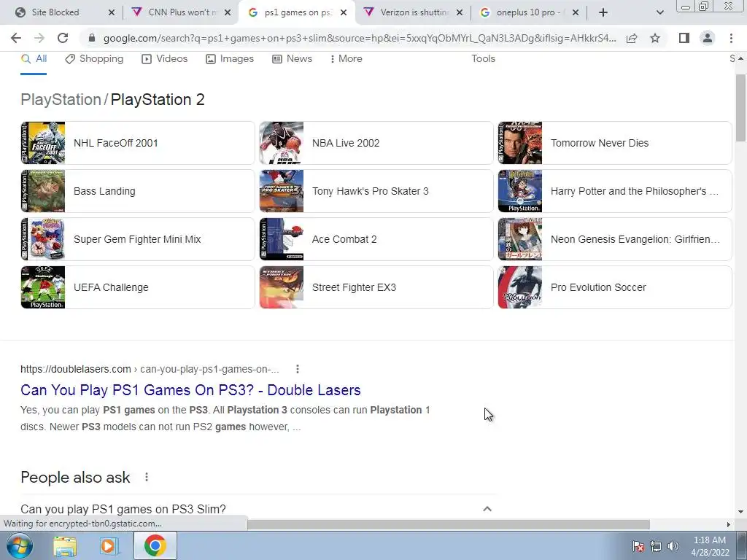This screenshot has width=747, height=560.
Task: Switch to the Verizon is shutting tab
Action: pos(413,12)
